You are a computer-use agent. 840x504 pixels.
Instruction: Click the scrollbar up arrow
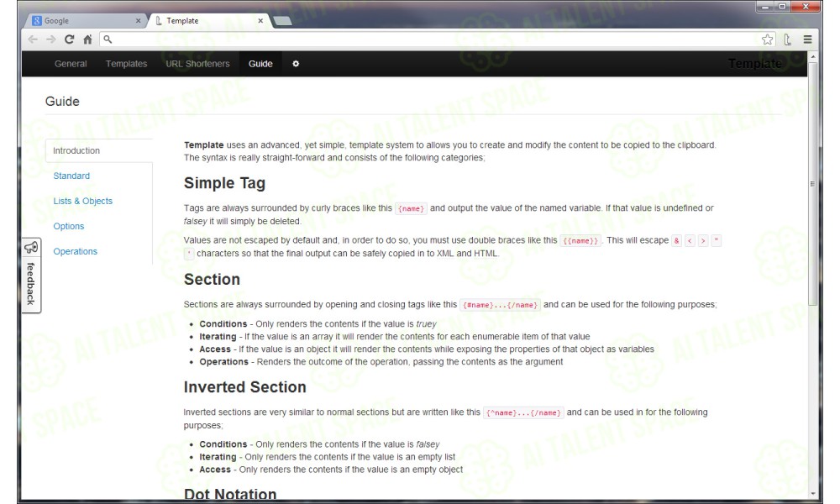pos(812,56)
